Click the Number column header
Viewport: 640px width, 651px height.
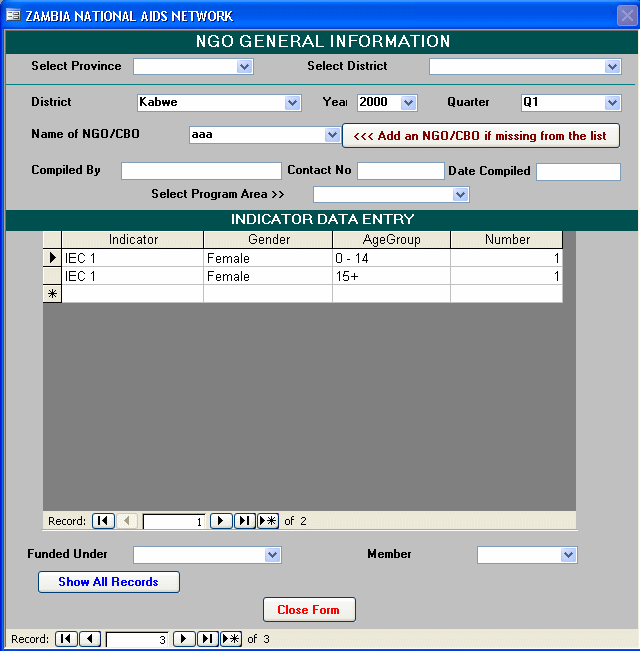pos(507,240)
